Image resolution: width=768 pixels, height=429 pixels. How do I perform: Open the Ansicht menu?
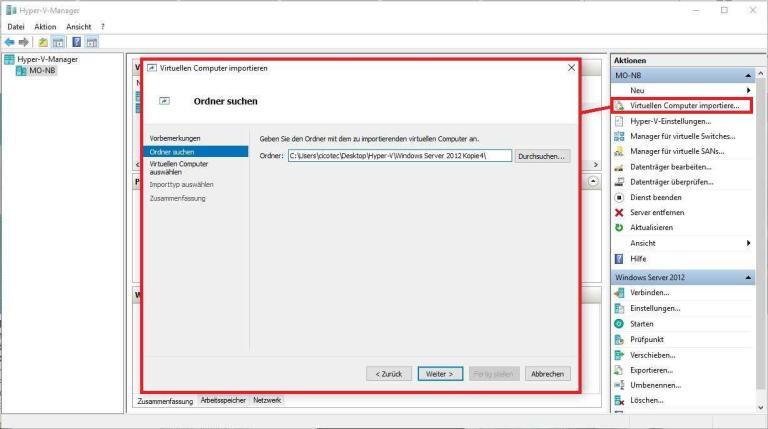(x=78, y=26)
